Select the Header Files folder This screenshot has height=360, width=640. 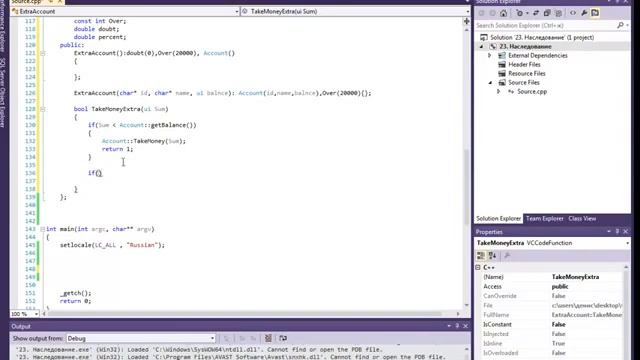pos(524,64)
